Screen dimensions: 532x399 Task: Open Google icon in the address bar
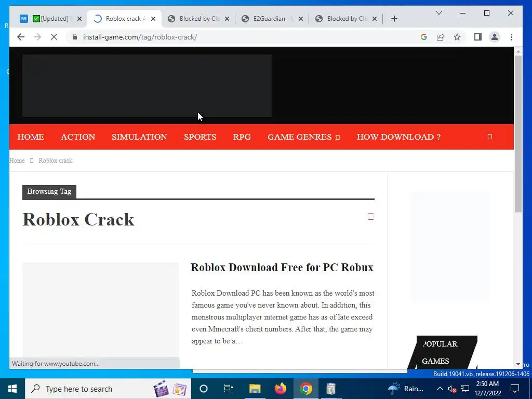click(x=424, y=37)
